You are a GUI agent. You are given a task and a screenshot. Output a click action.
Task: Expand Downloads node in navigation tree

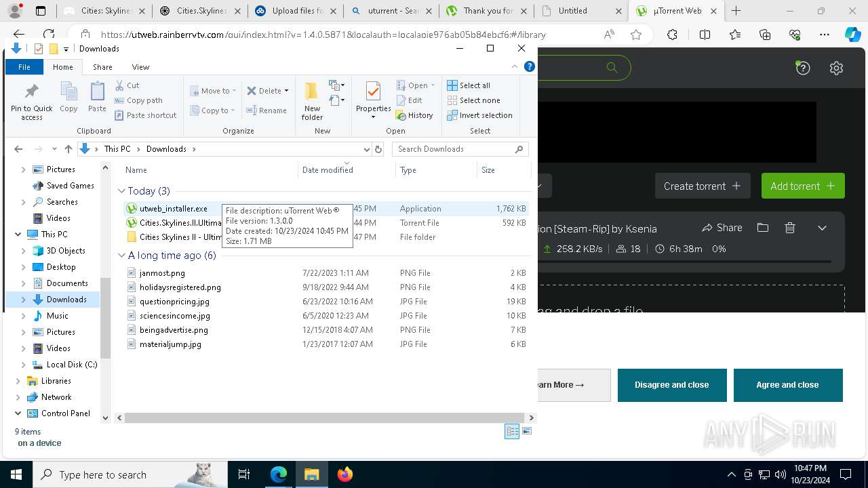tap(24, 300)
